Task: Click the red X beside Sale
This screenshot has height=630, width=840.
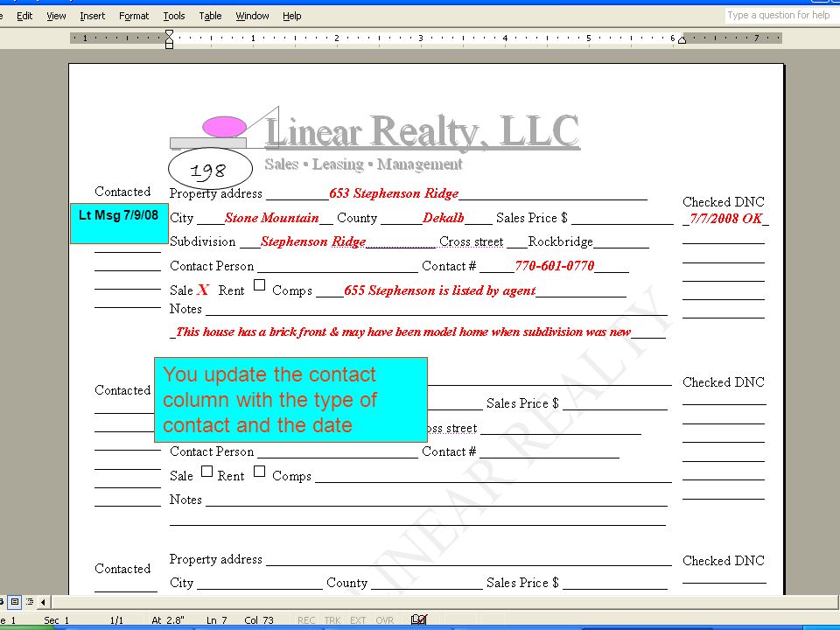Action: click(x=203, y=290)
